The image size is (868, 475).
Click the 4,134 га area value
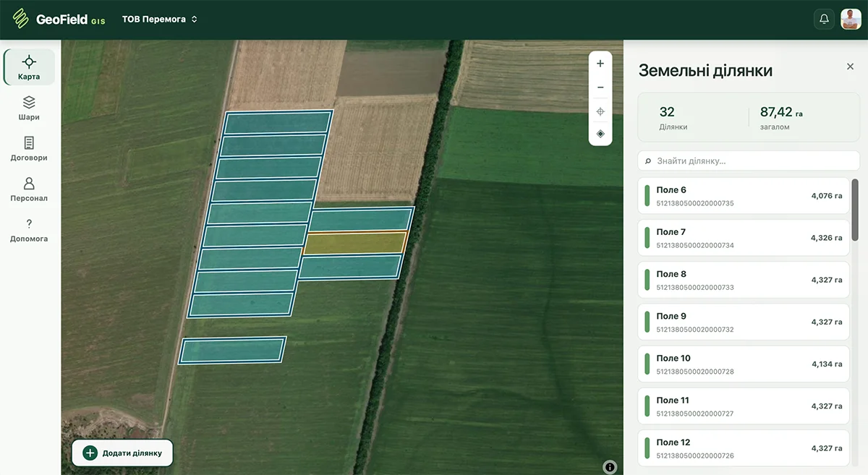pos(827,364)
